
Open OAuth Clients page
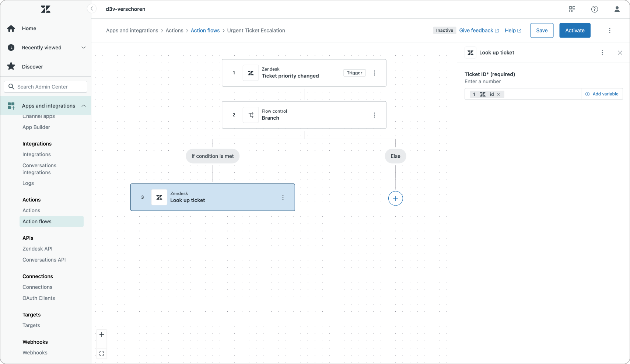[x=39, y=298]
